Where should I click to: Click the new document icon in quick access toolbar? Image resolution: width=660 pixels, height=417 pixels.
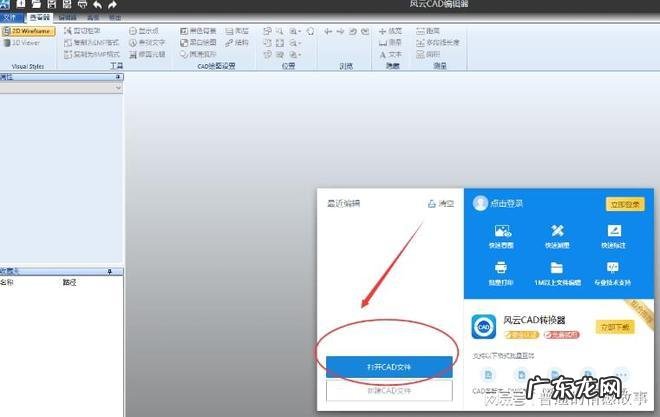(21, 4)
